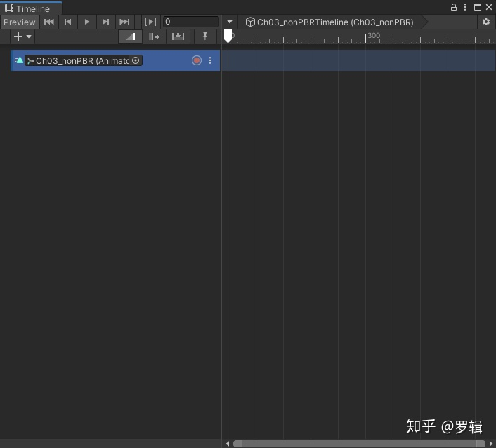Select the Ripple edit mode icon
Viewport: 496px width, 448px height.
(x=154, y=37)
